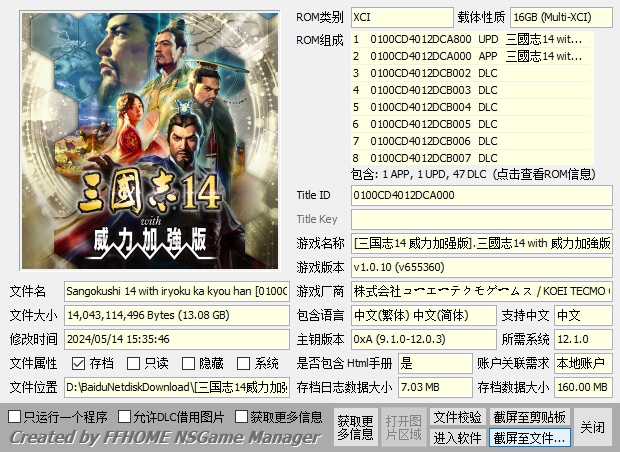Select APP row 0100CD4012DCA000 in ROM list
Image resolution: width=620 pixels, height=452 pixels.
coord(470,56)
